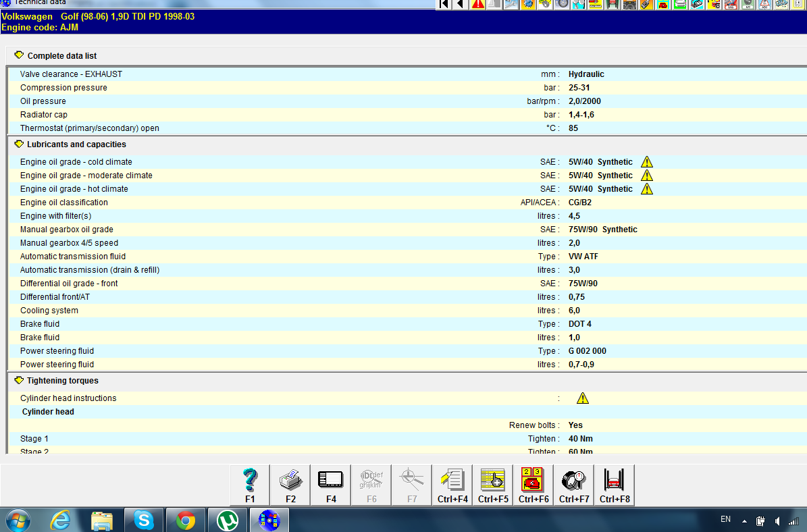
Task: Print the data with the F2 printer button
Action: click(290, 485)
